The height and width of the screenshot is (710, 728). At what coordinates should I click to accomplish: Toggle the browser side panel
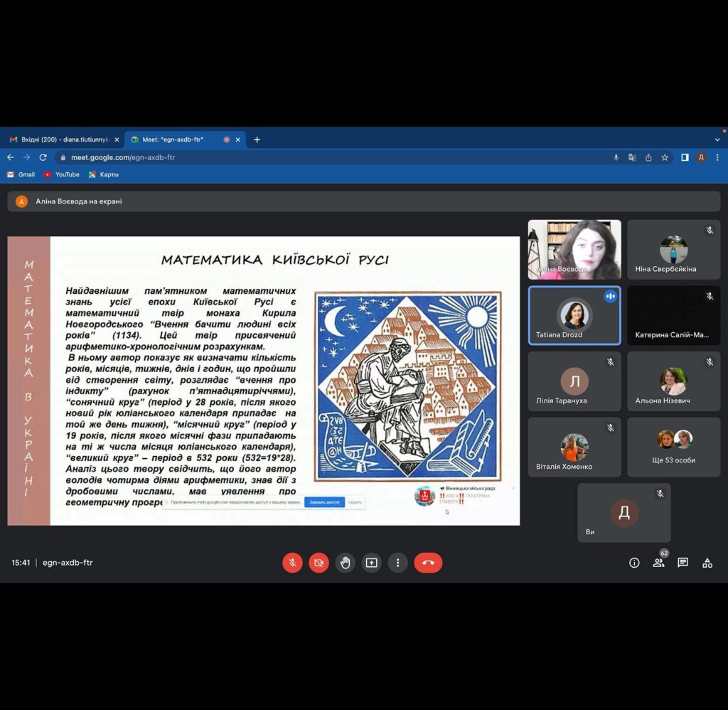[685, 157]
